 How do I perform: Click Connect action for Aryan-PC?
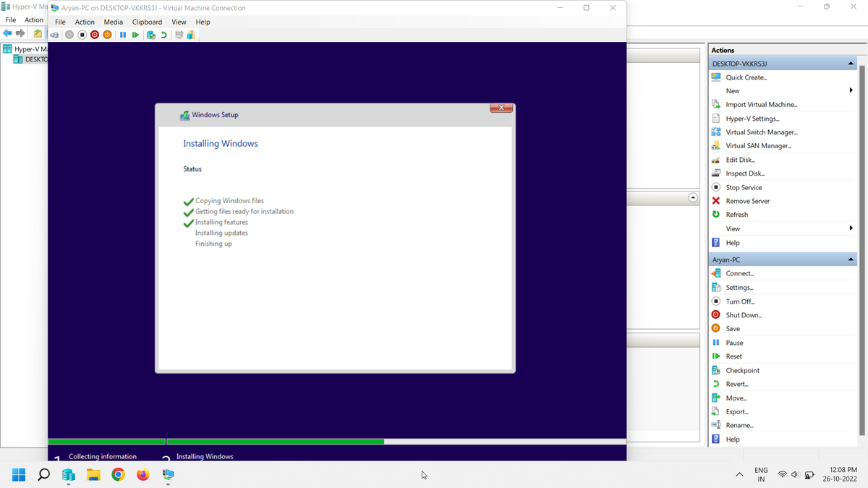(740, 273)
